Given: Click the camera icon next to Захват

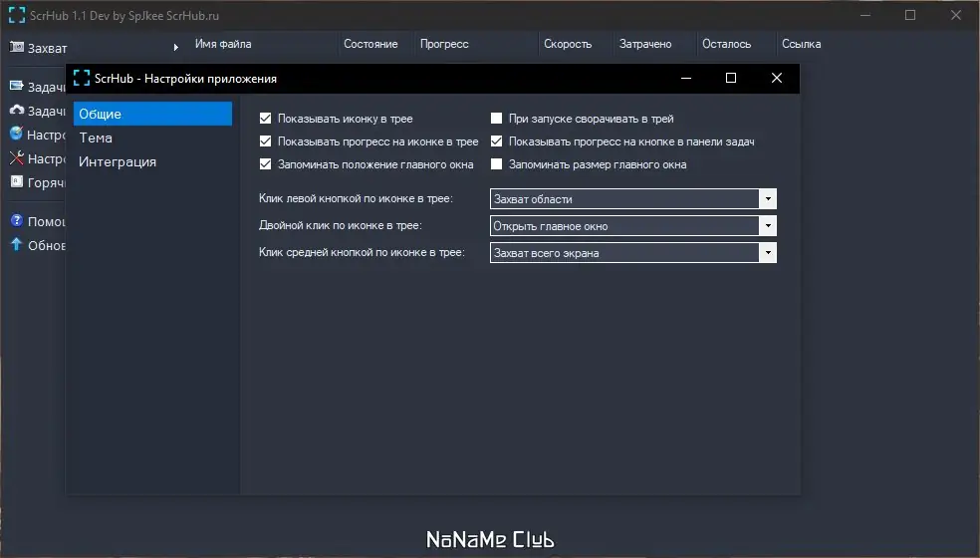Looking at the screenshot, I should 17,47.
